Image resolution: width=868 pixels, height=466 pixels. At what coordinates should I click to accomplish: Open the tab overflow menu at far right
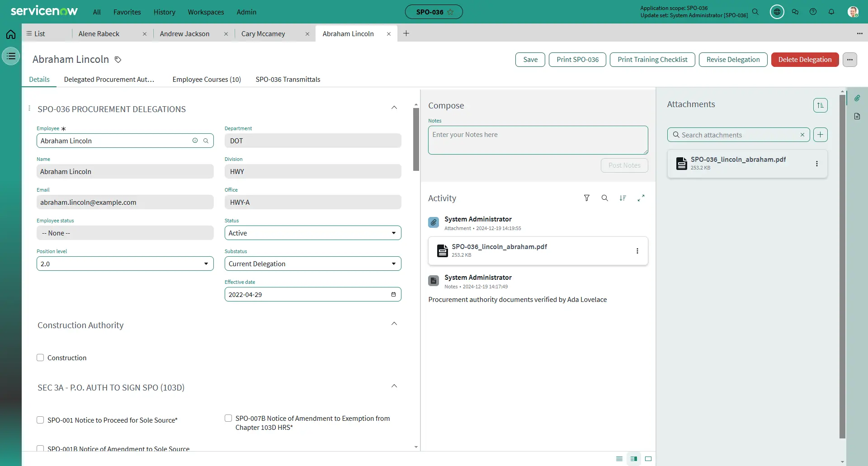[859, 33]
